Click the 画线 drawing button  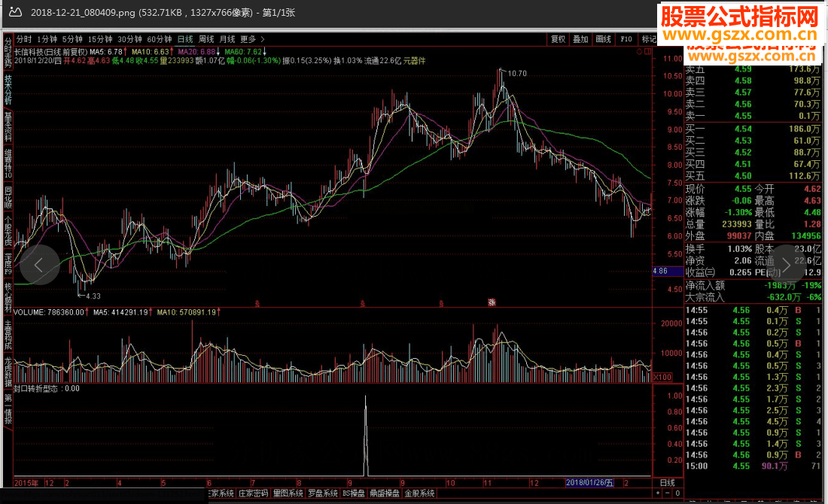603,39
